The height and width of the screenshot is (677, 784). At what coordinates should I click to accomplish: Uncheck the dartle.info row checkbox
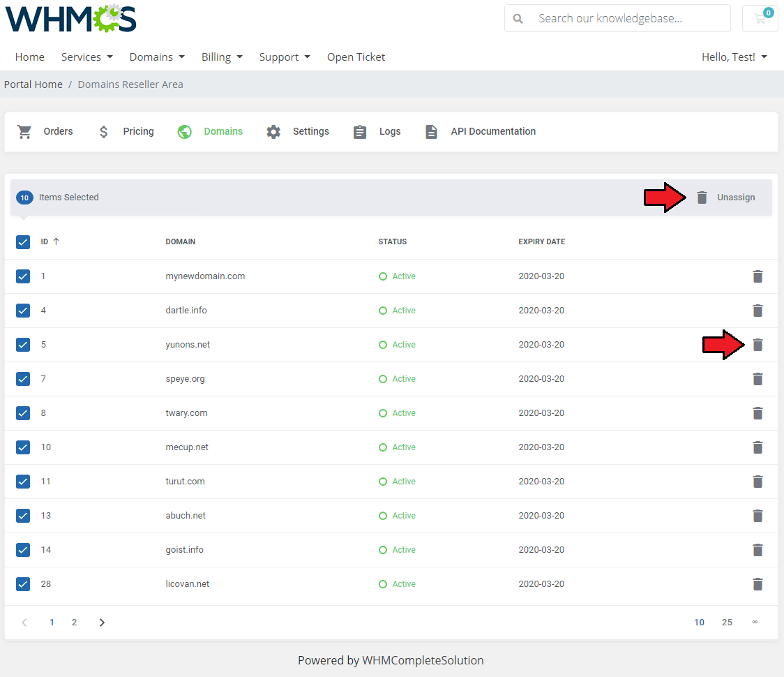click(x=23, y=311)
